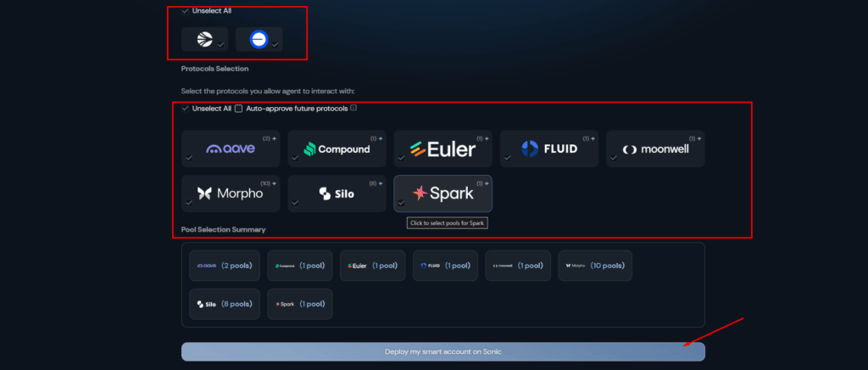Image resolution: width=868 pixels, height=370 pixels.
Task: Open the Morpho 10 pools summary chip
Action: click(595, 266)
